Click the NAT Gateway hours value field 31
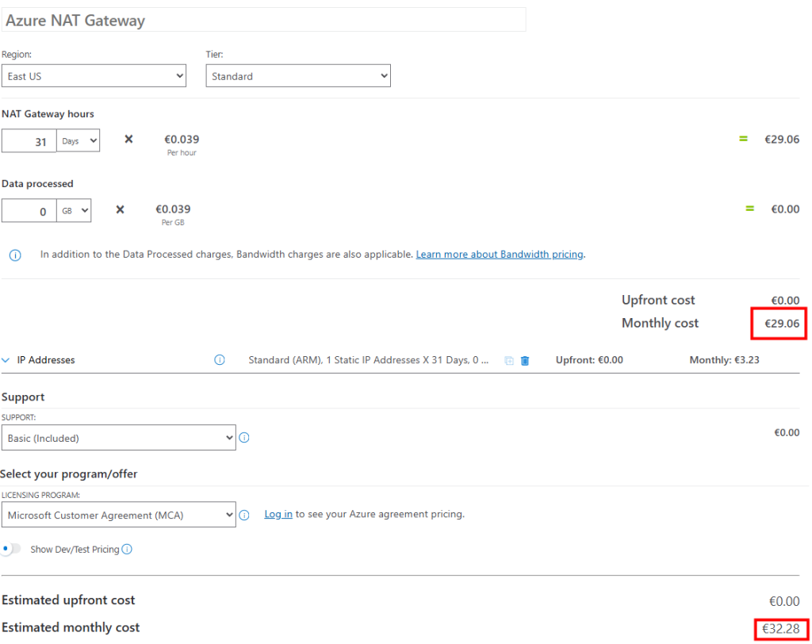 pos(29,141)
